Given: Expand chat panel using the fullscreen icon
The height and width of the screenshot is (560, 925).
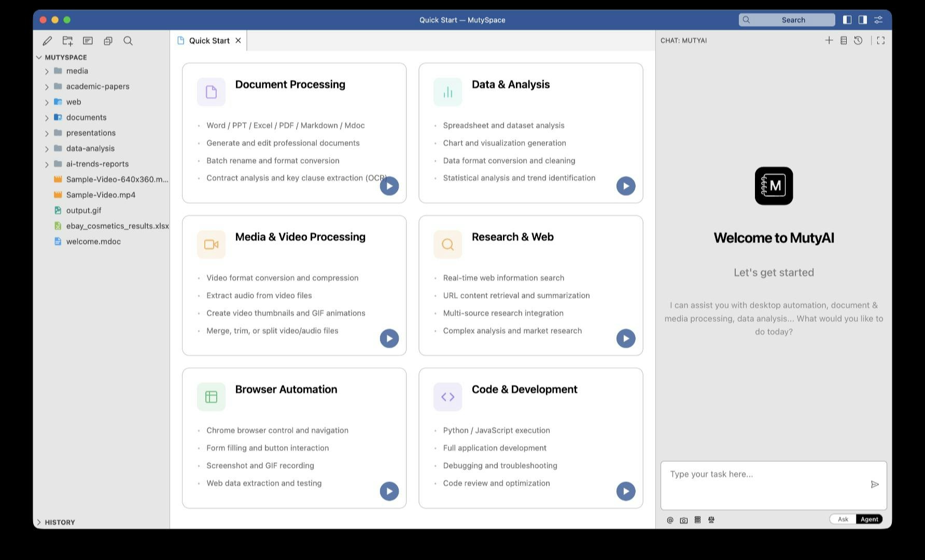Looking at the screenshot, I should coord(880,40).
